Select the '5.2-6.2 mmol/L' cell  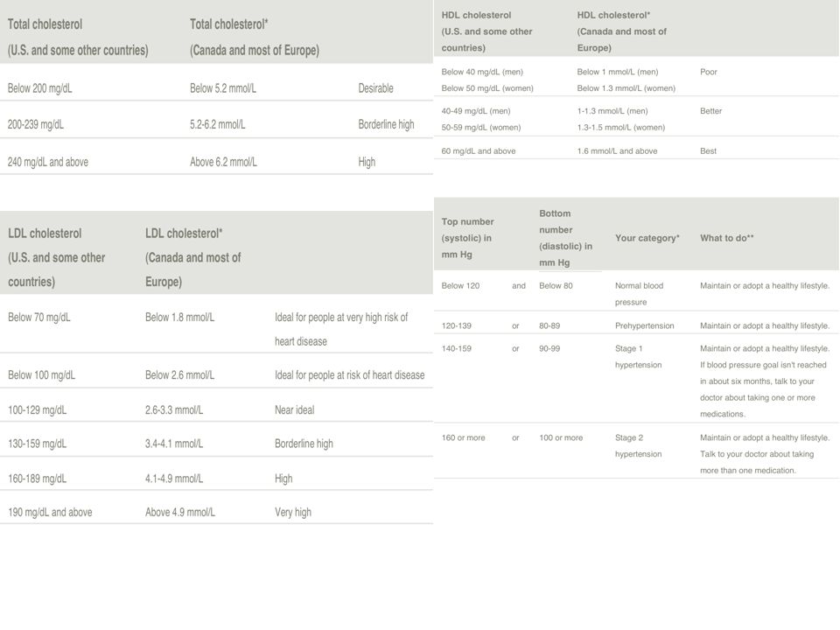tap(218, 124)
